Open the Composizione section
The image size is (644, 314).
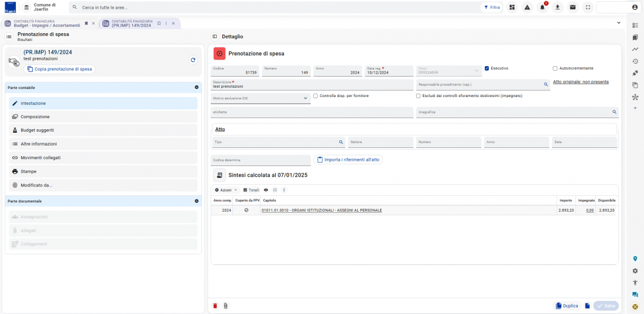pos(103,116)
